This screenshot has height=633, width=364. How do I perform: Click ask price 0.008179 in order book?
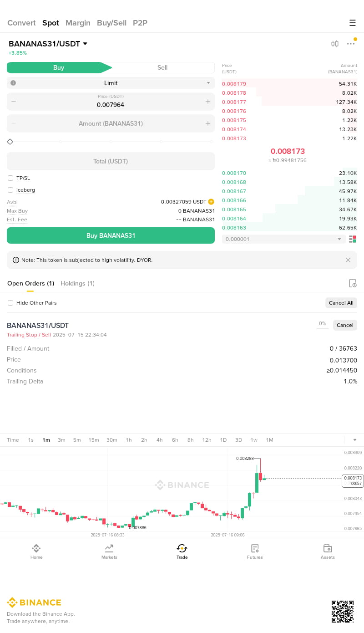[x=234, y=84]
